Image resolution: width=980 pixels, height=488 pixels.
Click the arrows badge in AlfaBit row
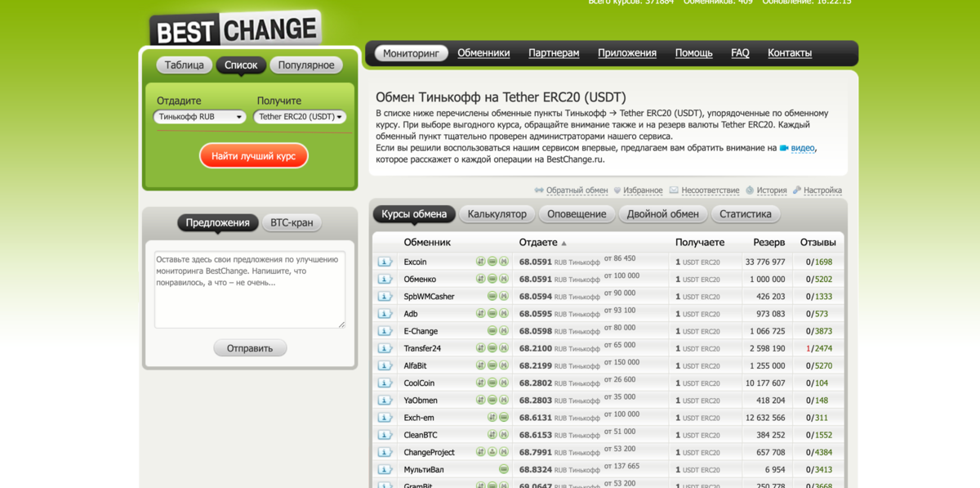coord(481,365)
